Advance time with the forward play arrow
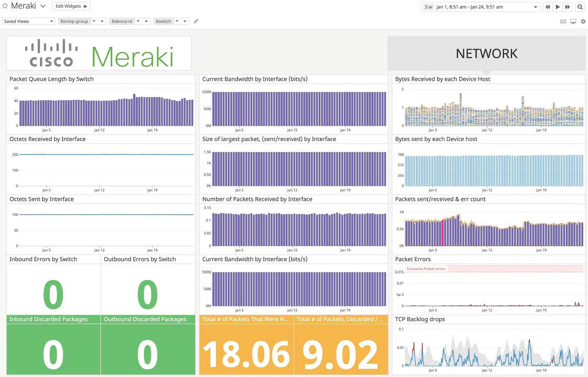The height and width of the screenshot is (377, 588). [558, 7]
